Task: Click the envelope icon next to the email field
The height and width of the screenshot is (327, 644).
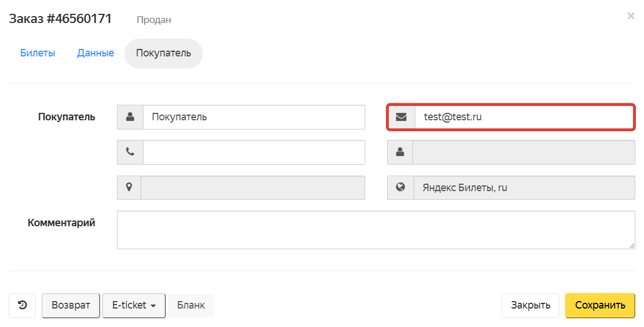Action: pos(401,117)
